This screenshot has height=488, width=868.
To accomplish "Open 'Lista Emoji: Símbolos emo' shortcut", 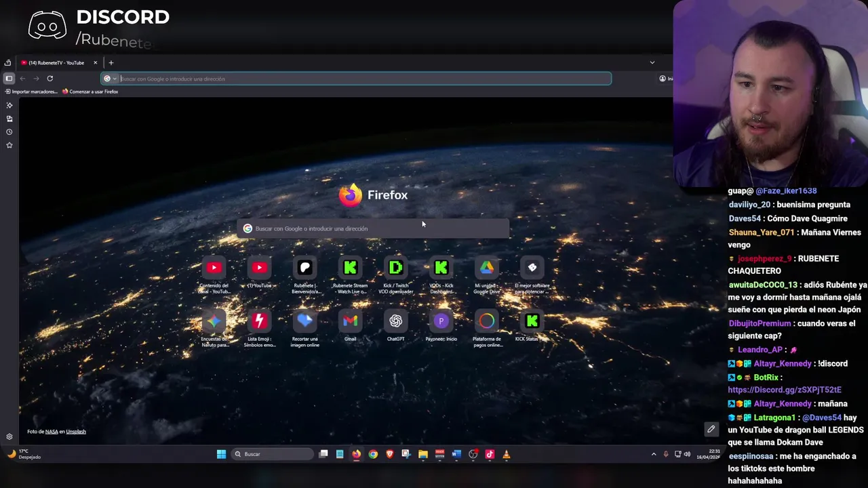I will click(x=259, y=329).
